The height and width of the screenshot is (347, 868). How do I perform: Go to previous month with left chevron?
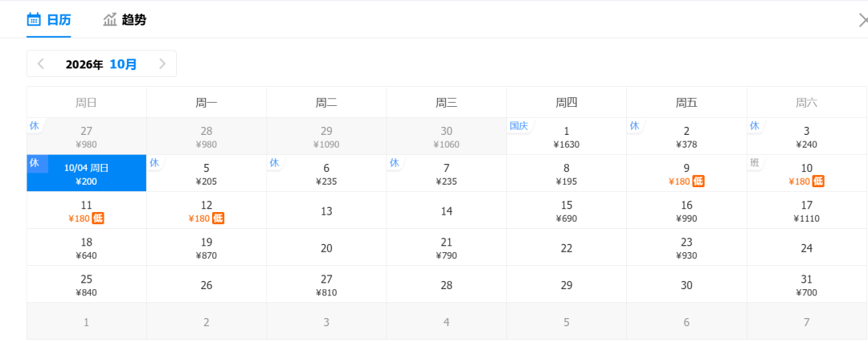pos(40,63)
